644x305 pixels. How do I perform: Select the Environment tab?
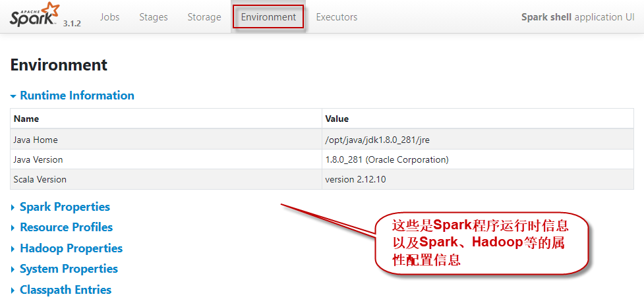tap(268, 17)
